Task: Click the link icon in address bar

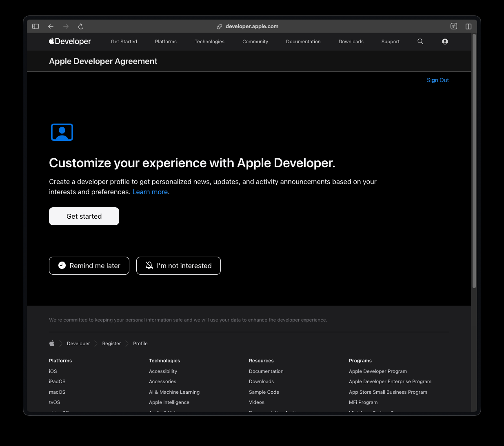Action: 219,27
